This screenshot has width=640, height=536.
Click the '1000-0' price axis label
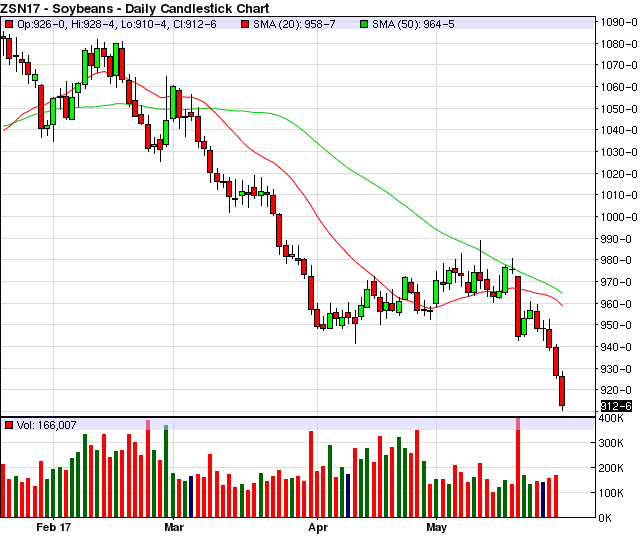[x=619, y=217]
